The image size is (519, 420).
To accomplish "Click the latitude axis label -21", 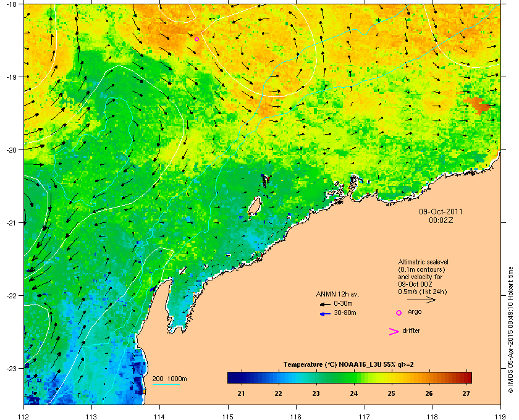I will [x=11, y=222].
